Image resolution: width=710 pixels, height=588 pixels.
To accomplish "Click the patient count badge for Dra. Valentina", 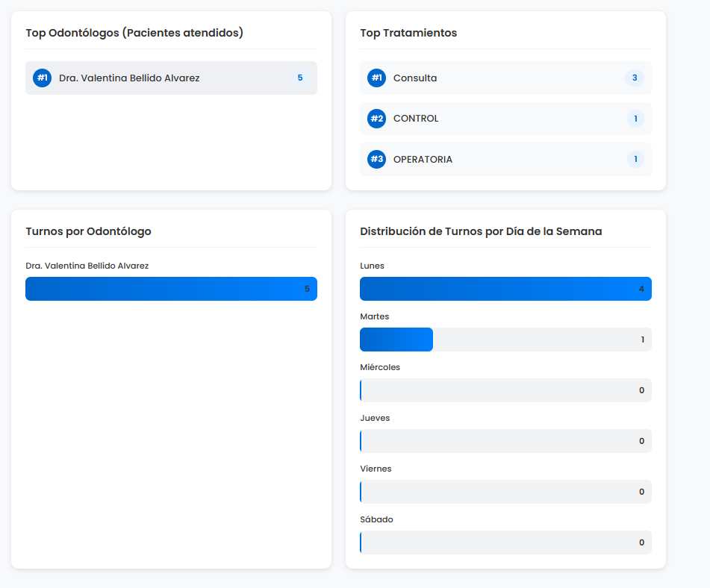I will click(300, 78).
